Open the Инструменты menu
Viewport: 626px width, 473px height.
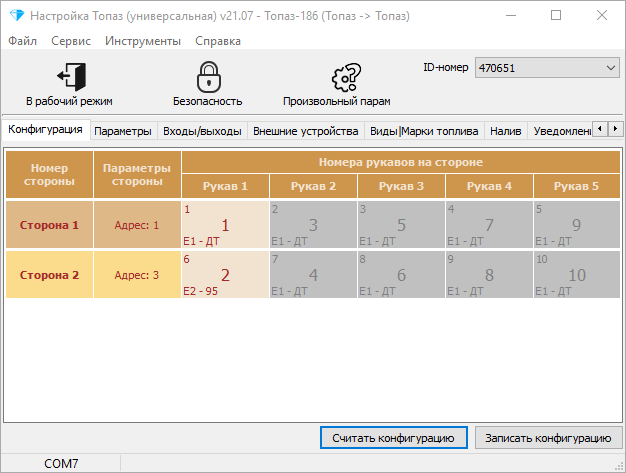coord(143,41)
